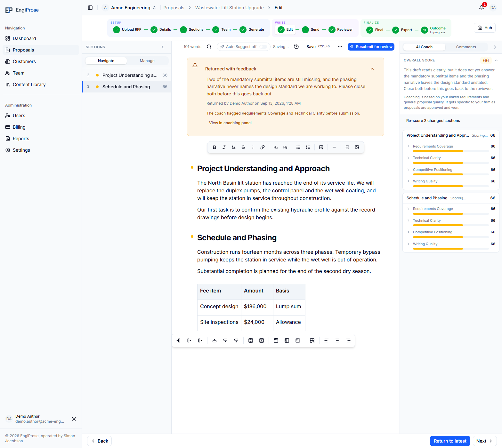Insert a horizontal rule
The height and width of the screenshot is (448, 502).
click(334, 147)
